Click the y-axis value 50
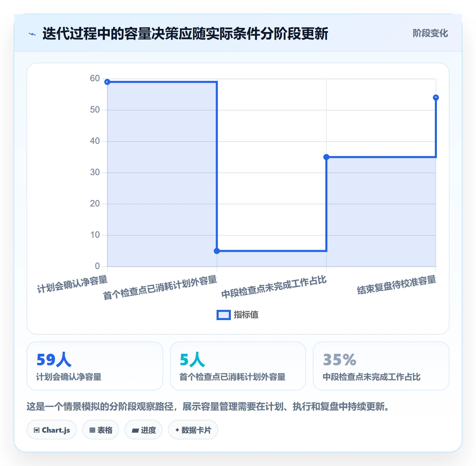Image resolution: width=476 pixels, height=466 pixels. (95, 110)
